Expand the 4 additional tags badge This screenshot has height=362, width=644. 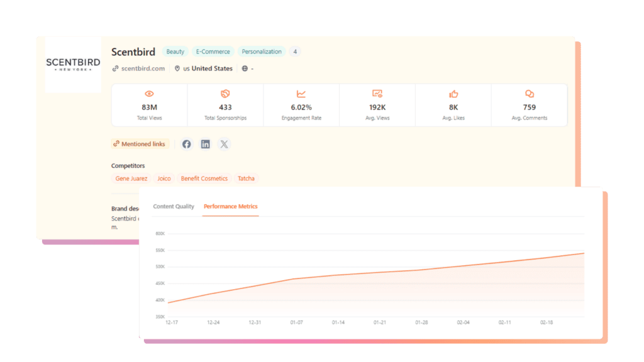coord(295,52)
